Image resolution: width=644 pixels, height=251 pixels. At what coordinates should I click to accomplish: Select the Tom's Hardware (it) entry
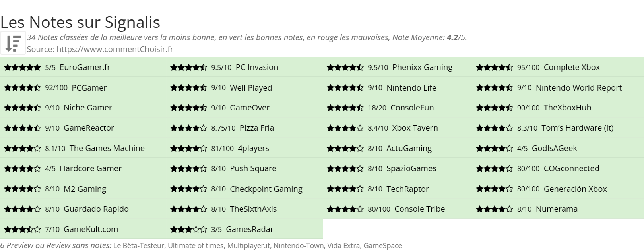point(578,128)
